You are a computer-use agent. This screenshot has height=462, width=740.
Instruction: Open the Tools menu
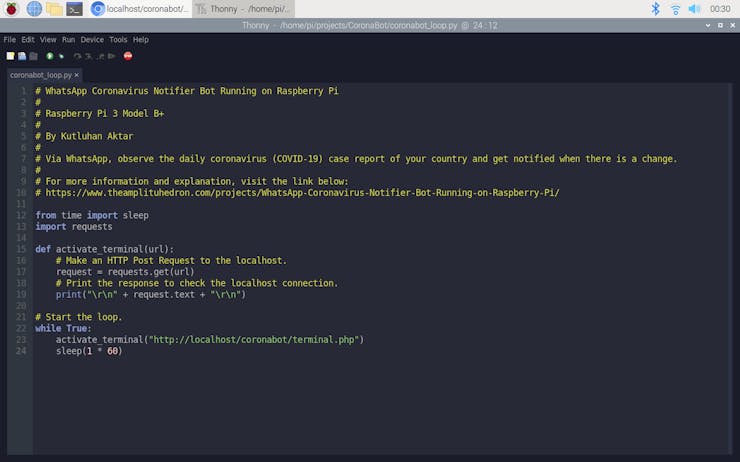118,40
